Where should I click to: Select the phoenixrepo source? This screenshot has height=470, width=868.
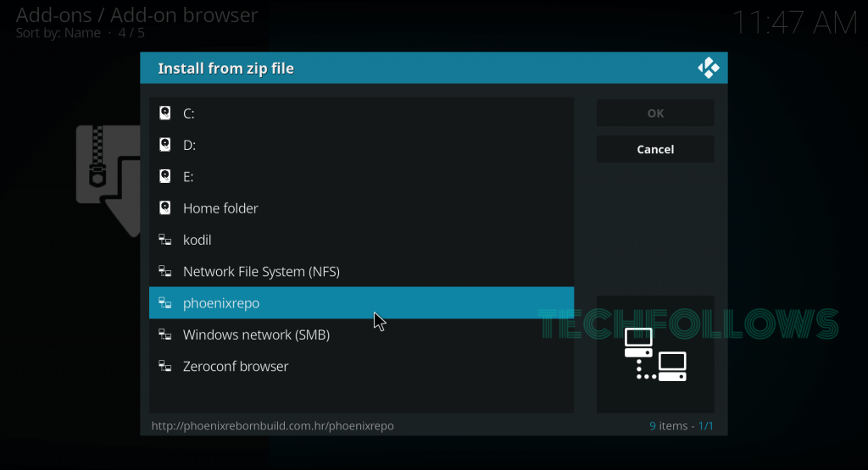(x=361, y=302)
